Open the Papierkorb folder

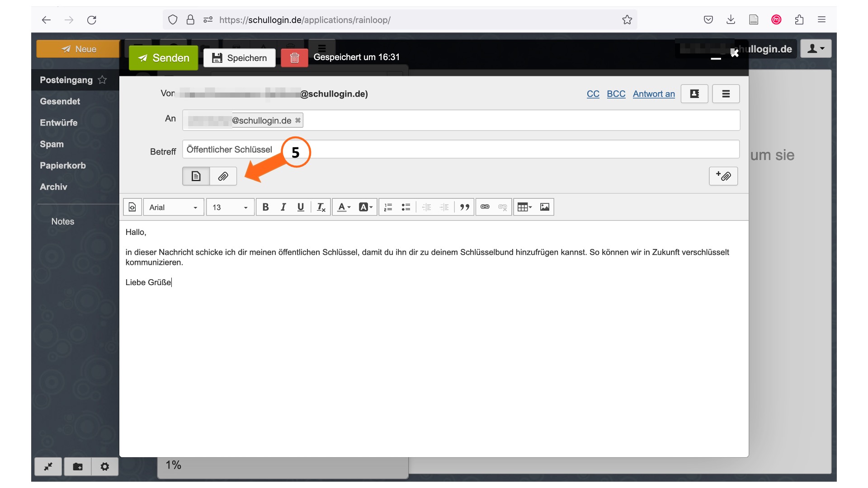[x=63, y=165]
